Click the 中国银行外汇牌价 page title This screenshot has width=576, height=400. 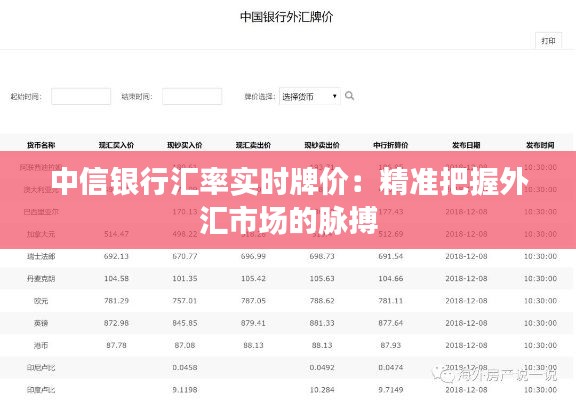286,17
